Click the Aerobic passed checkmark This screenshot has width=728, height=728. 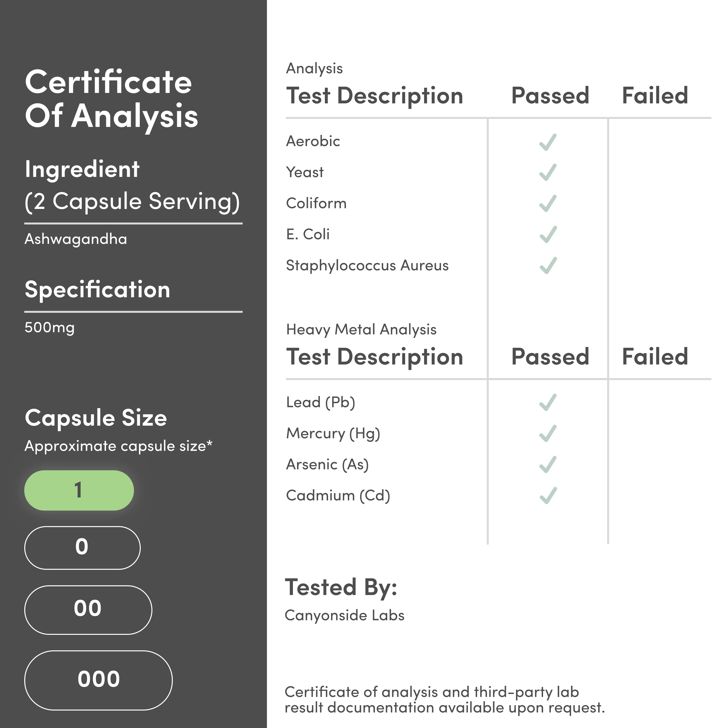pos(547,142)
